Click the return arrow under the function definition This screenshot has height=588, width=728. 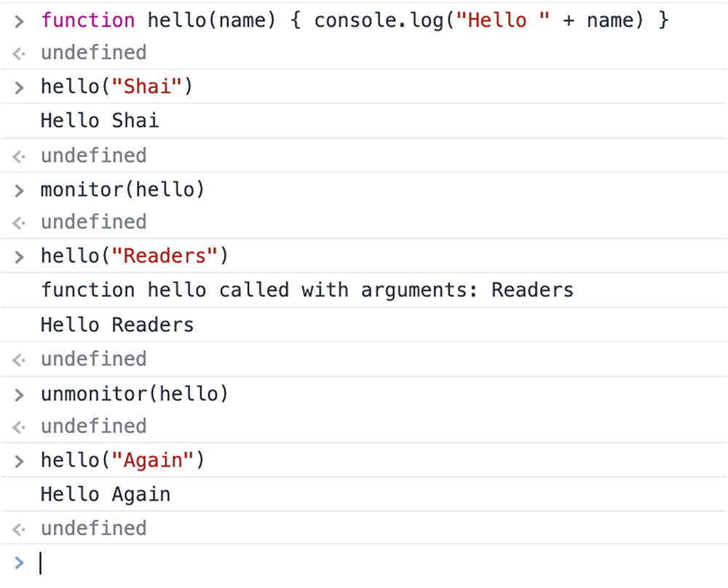click(x=20, y=53)
